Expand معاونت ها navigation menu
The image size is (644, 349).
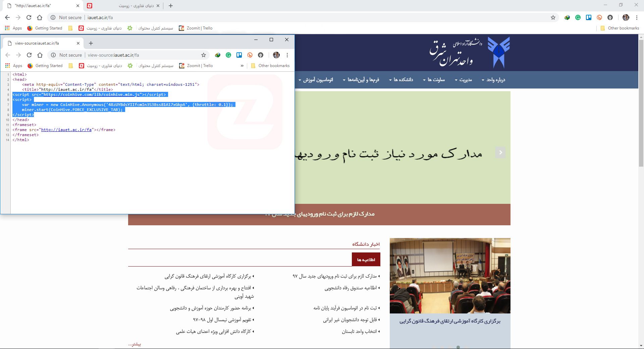434,80
